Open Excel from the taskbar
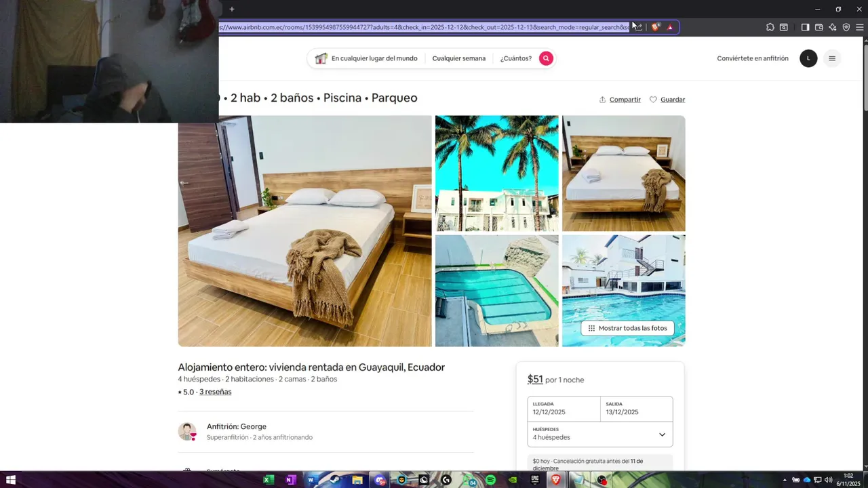The height and width of the screenshot is (488, 868). (x=269, y=480)
